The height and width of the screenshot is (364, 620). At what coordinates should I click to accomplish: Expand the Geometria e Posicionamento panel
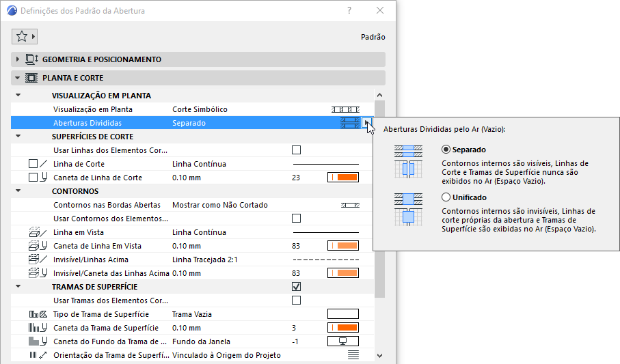pos(17,59)
